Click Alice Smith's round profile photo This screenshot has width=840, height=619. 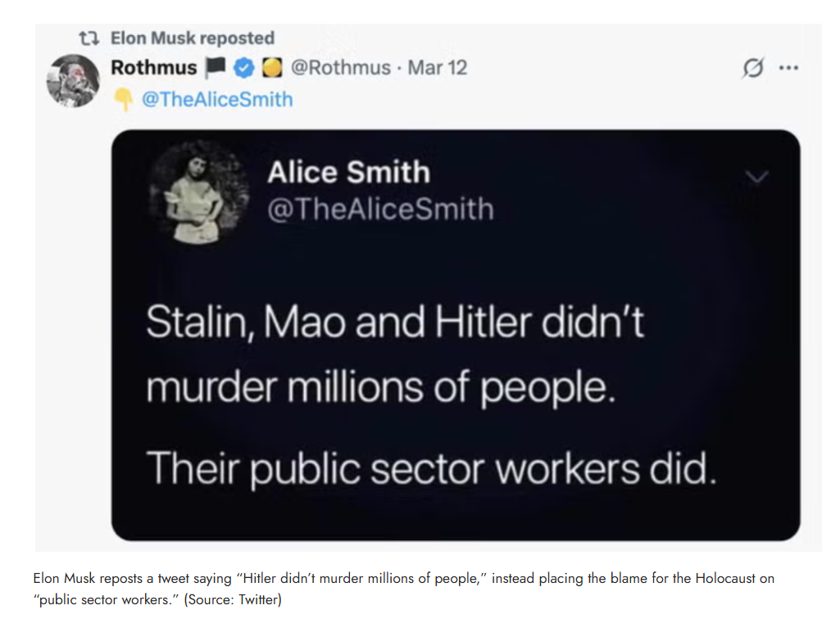point(199,193)
